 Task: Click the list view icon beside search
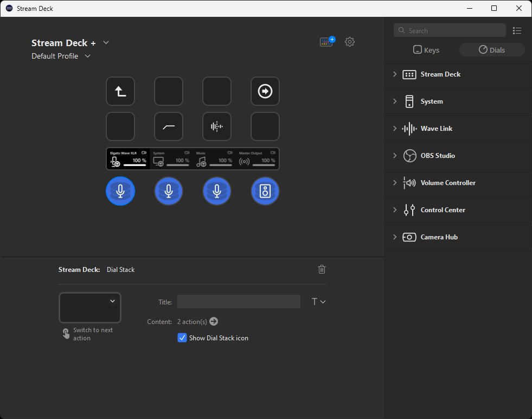click(x=517, y=31)
